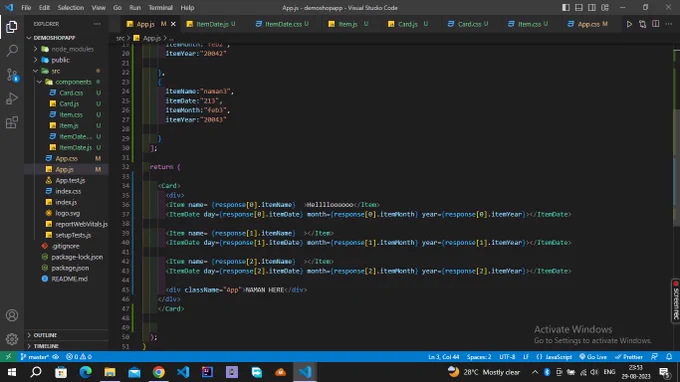Open editor more actions ellipsis
The image size is (680, 382).
[x=669, y=24]
